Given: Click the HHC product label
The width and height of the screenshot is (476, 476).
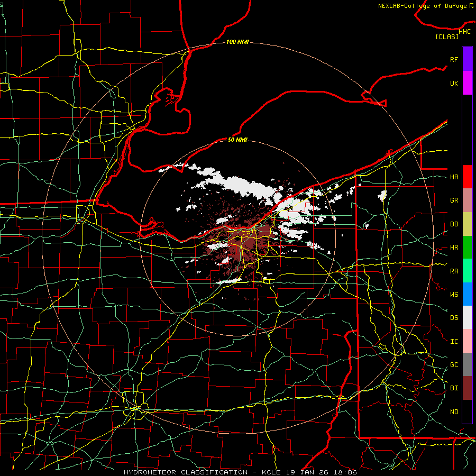Looking at the screenshot, I should (464, 32).
